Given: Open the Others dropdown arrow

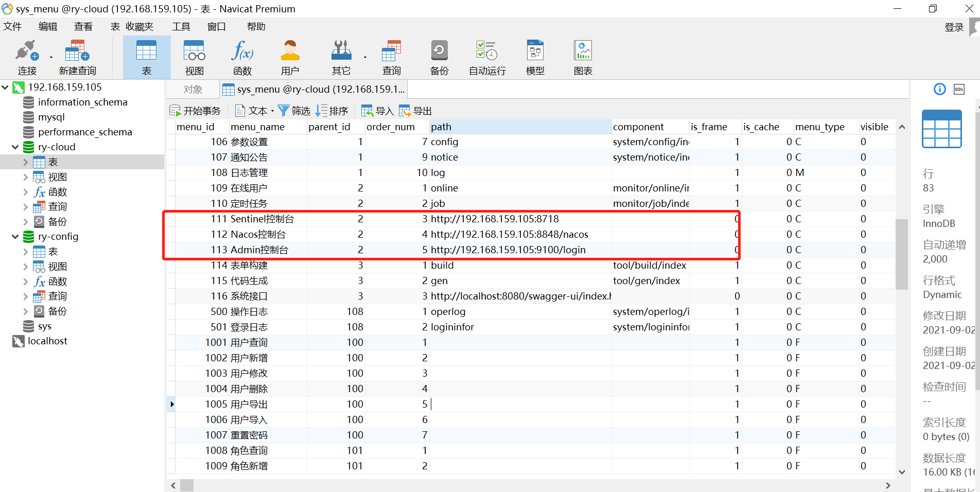Looking at the screenshot, I should click(365, 57).
